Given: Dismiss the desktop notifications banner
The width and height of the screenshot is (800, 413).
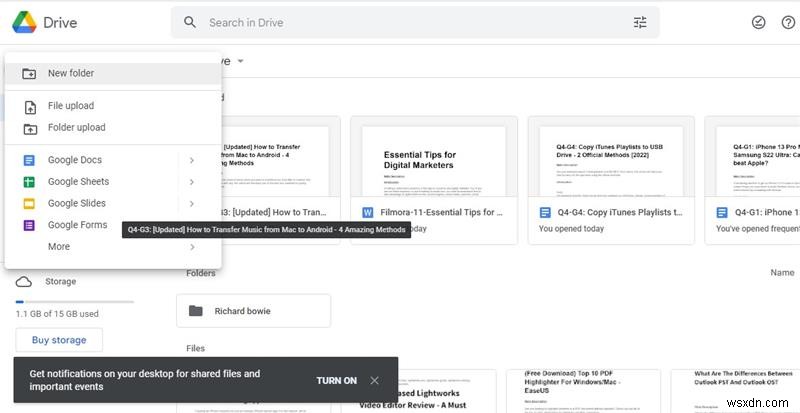Looking at the screenshot, I should coord(374,381).
